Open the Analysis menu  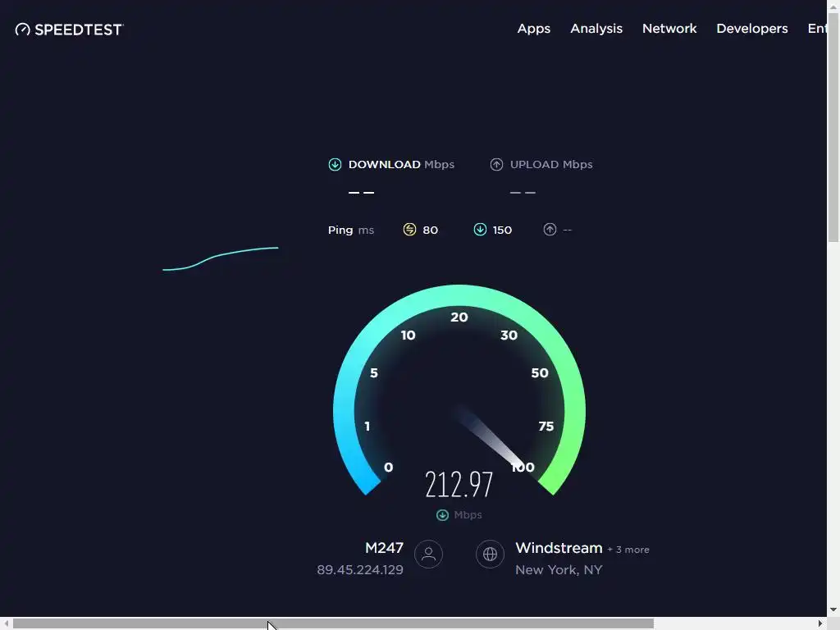[x=596, y=29]
